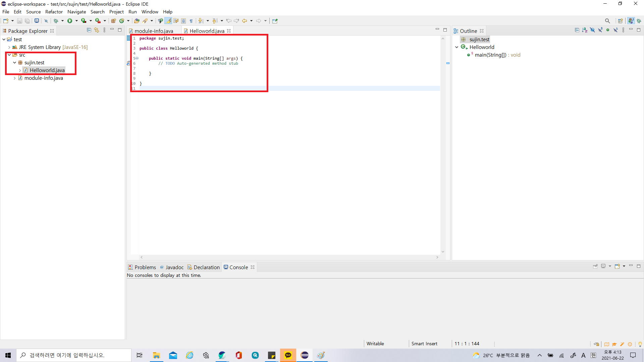Switch to the module-info.java editor tab
The image size is (644, 362).
[x=154, y=31]
